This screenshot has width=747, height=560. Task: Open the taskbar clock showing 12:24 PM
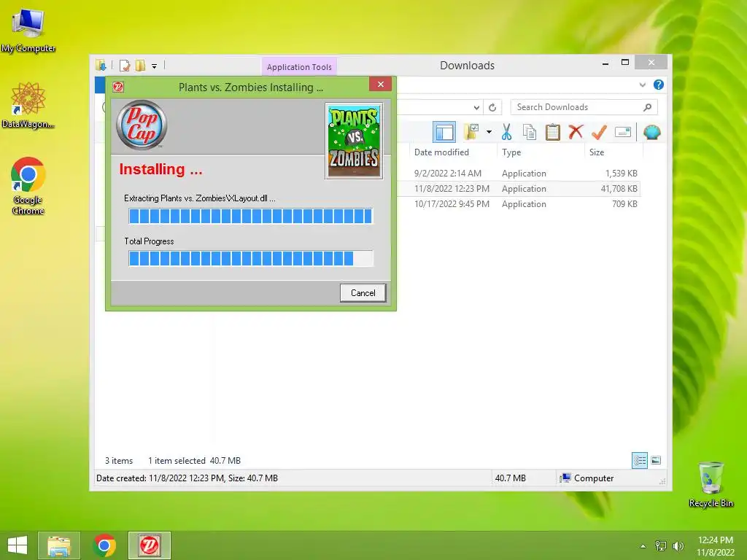[x=716, y=546]
